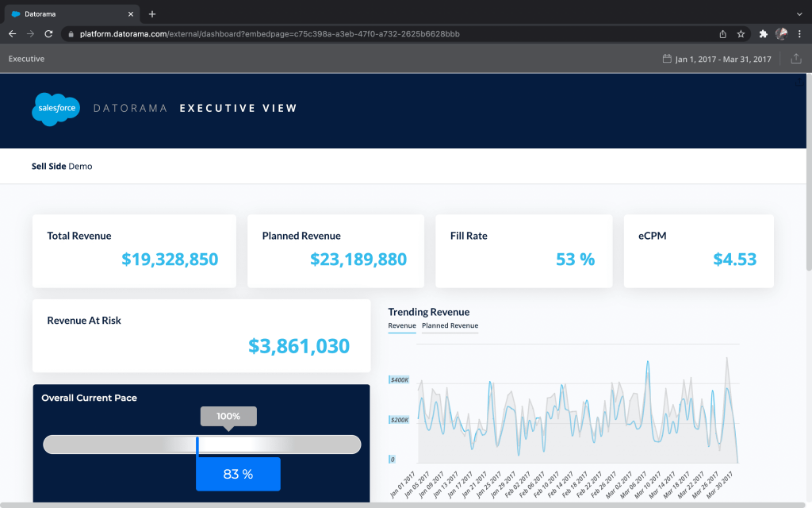Click the 83 % pace indicator

(238, 475)
